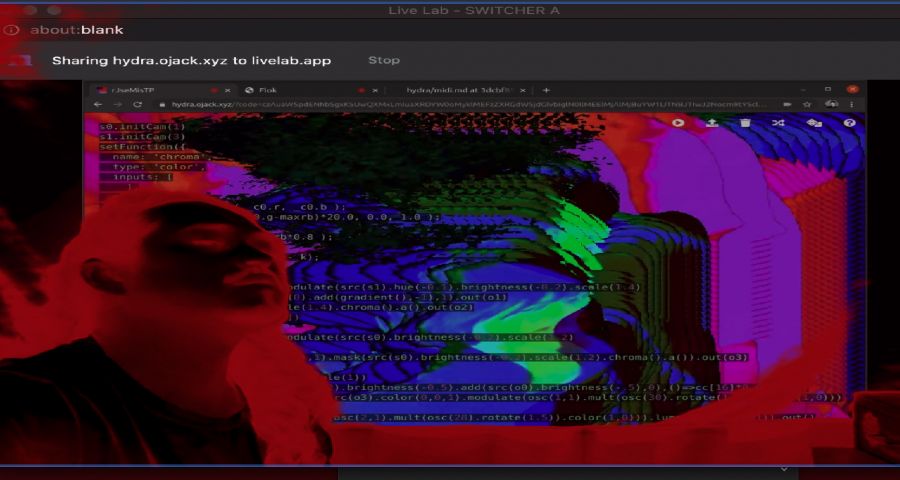The height and width of the screenshot is (480, 900).
Task: Click the 'inputs: [' code line
Action: 142,177
